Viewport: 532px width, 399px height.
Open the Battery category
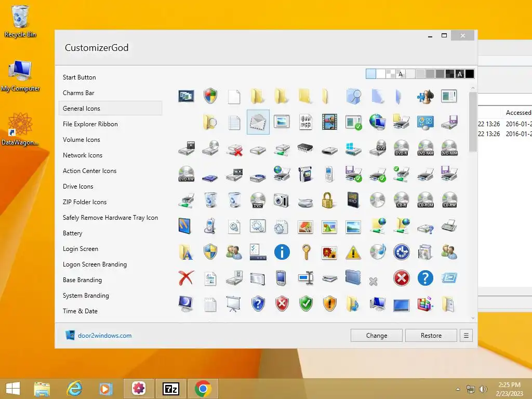pos(73,233)
